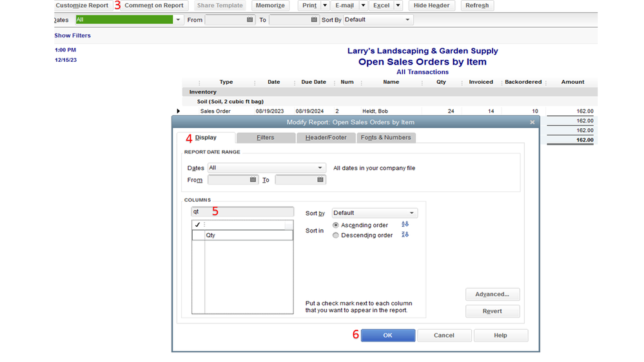Select Descending order radio button
This screenshot has height=362, width=644.
point(336,235)
